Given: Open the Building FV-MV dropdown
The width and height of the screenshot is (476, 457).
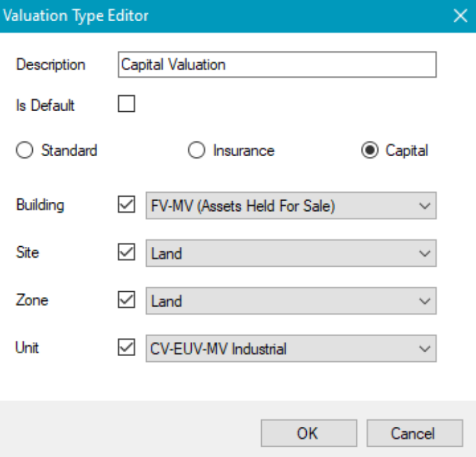Looking at the screenshot, I should 291,206.
